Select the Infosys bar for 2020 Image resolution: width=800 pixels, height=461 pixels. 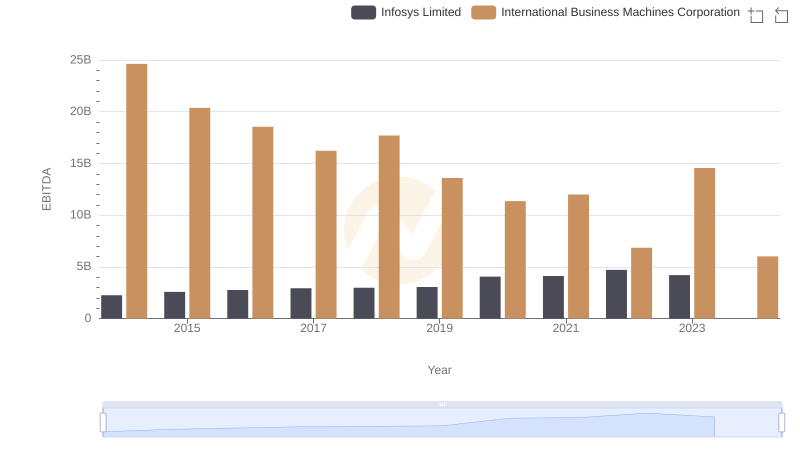[490, 298]
